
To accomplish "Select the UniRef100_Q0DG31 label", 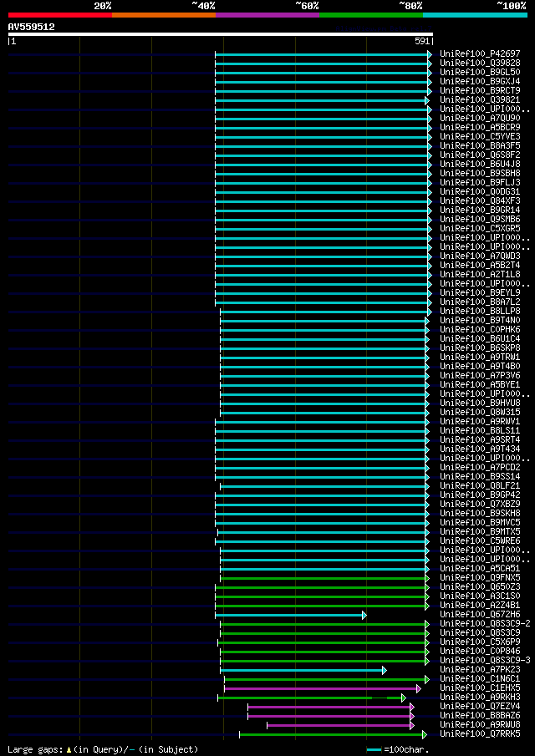I will 480,191.
